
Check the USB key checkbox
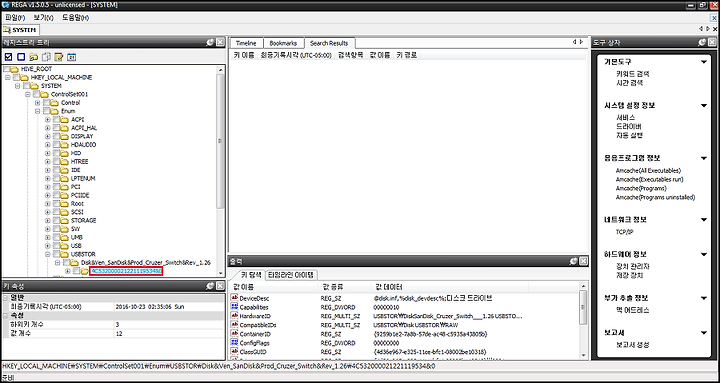[56, 246]
